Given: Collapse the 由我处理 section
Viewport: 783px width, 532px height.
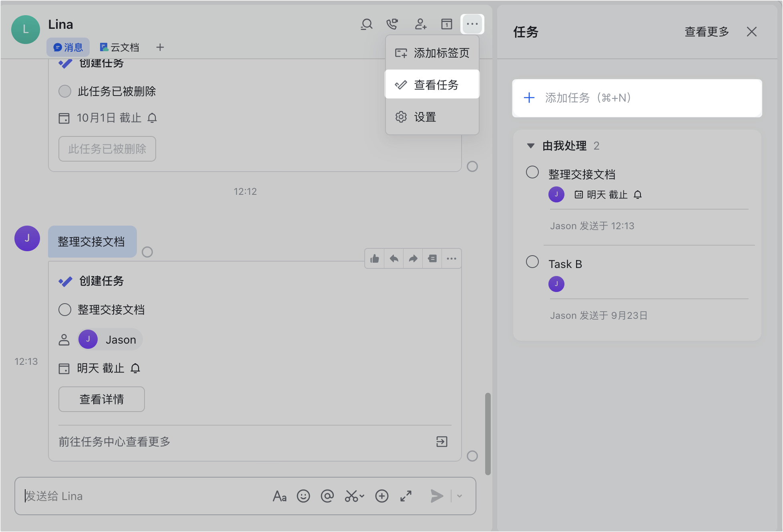Looking at the screenshot, I should [x=531, y=146].
